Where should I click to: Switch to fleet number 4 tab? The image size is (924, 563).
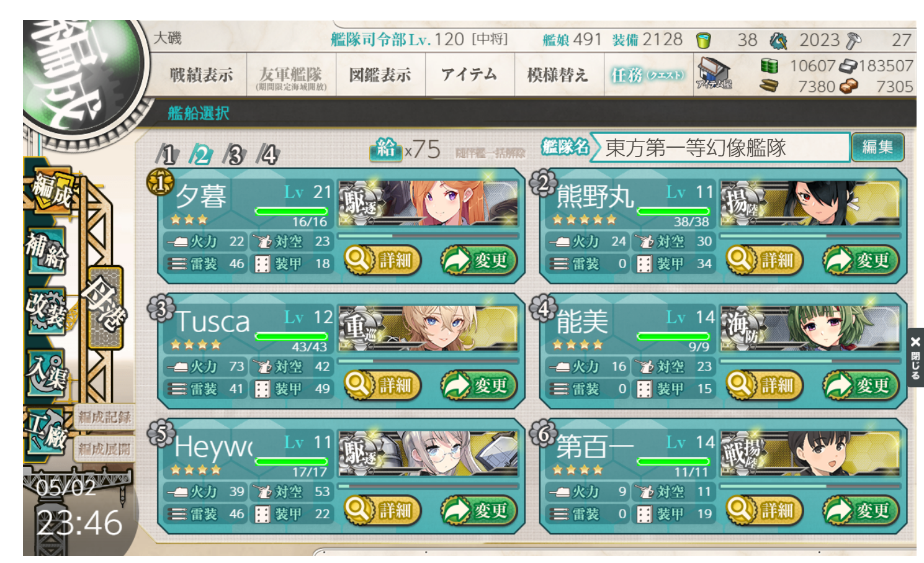pyautogui.click(x=268, y=154)
